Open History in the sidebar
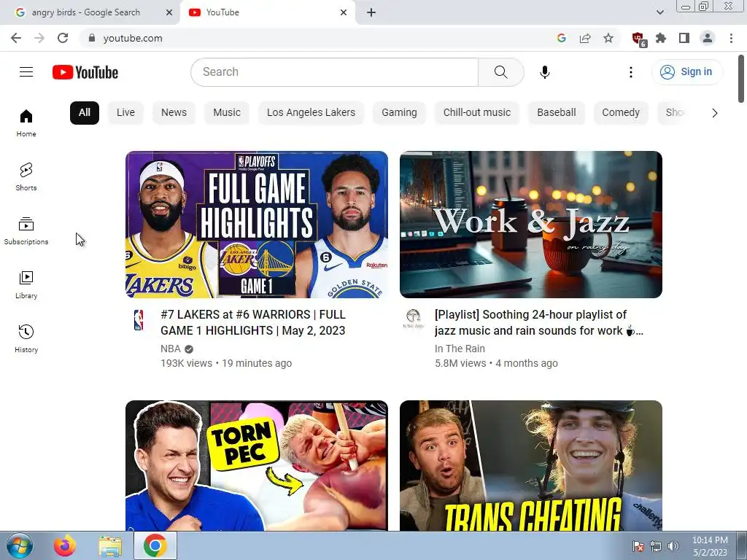Screen dimensions: 747x560 coord(26,338)
